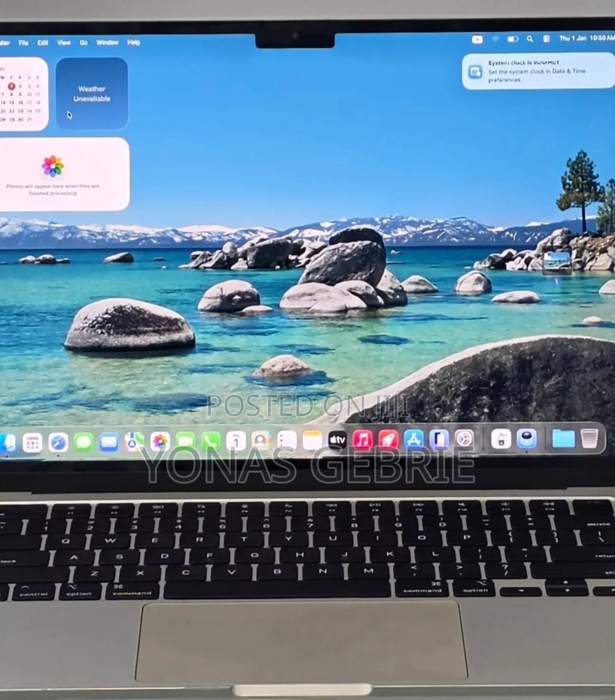Open the Calendar app in the Dock

pyautogui.click(x=236, y=441)
